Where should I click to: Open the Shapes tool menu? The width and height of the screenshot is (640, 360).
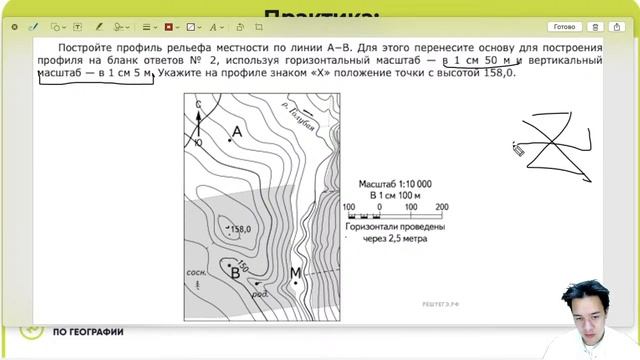(x=58, y=27)
